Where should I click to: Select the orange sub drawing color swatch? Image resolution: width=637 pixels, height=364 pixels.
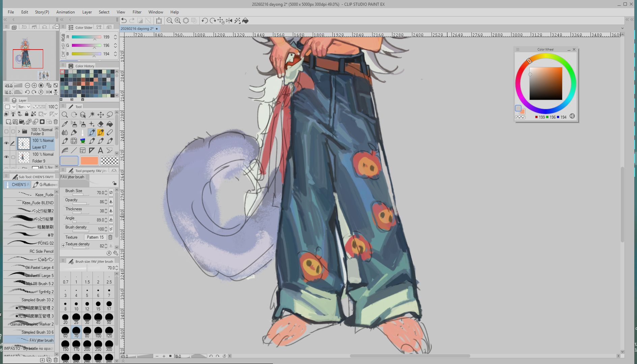[89, 161]
